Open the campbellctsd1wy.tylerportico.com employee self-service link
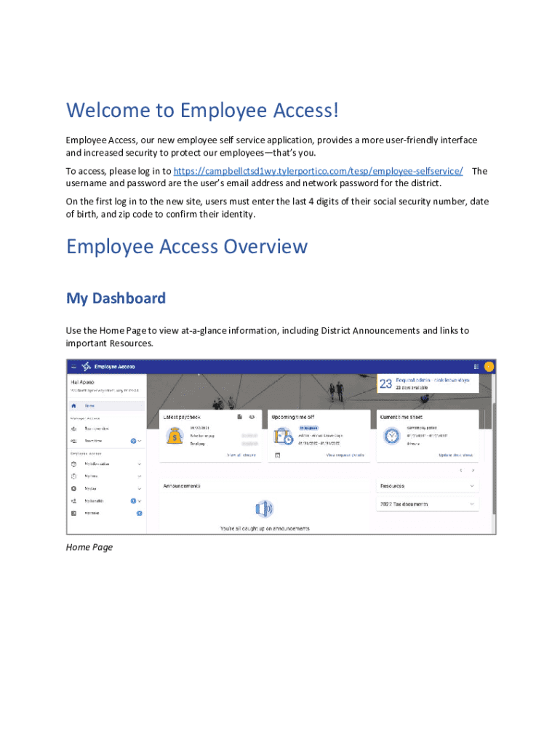Image resolution: width=560 pixels, height=745 pixels. pos(318,171)
